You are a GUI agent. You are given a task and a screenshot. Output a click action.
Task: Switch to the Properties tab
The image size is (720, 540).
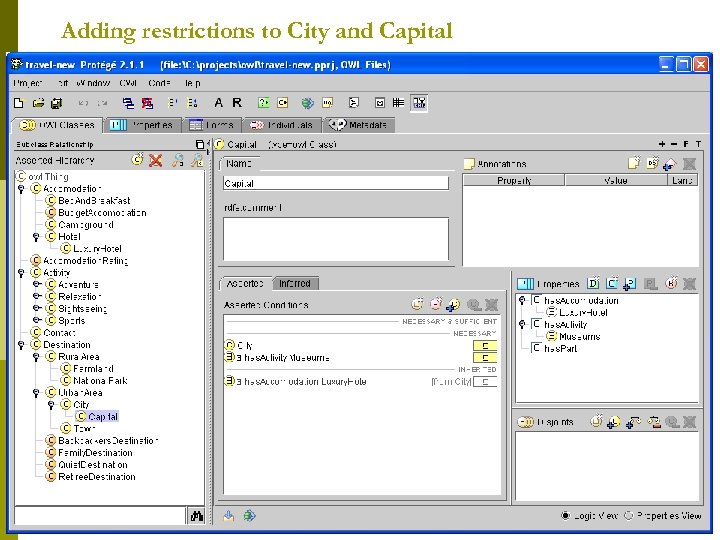click(x=142, y=125)
